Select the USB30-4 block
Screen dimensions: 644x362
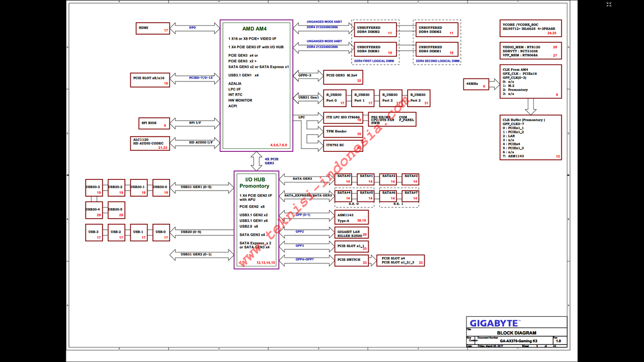[94, 210]
